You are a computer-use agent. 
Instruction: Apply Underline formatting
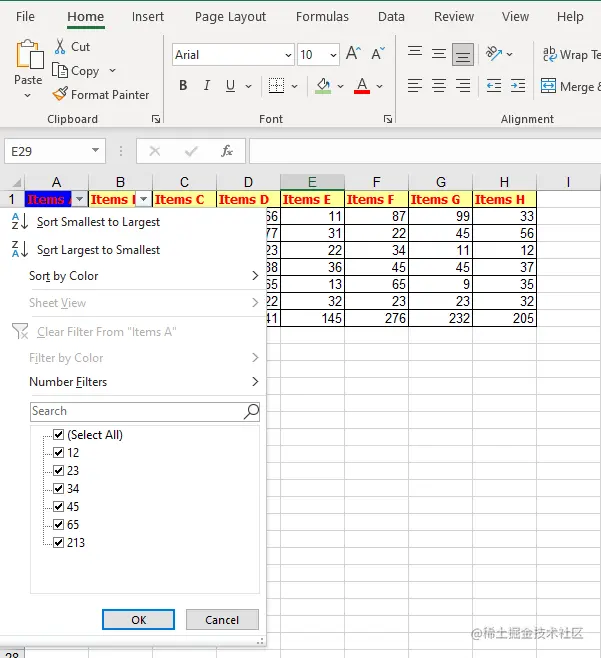click(230, 86)
